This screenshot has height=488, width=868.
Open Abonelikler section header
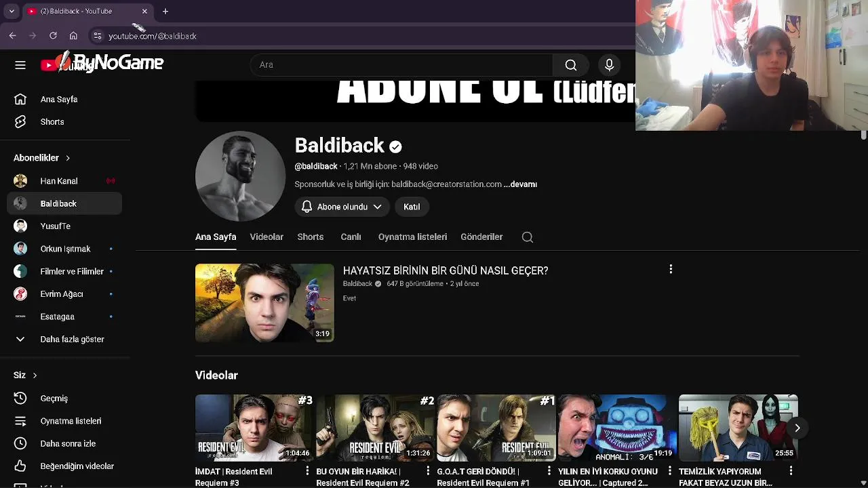point(42,158)
